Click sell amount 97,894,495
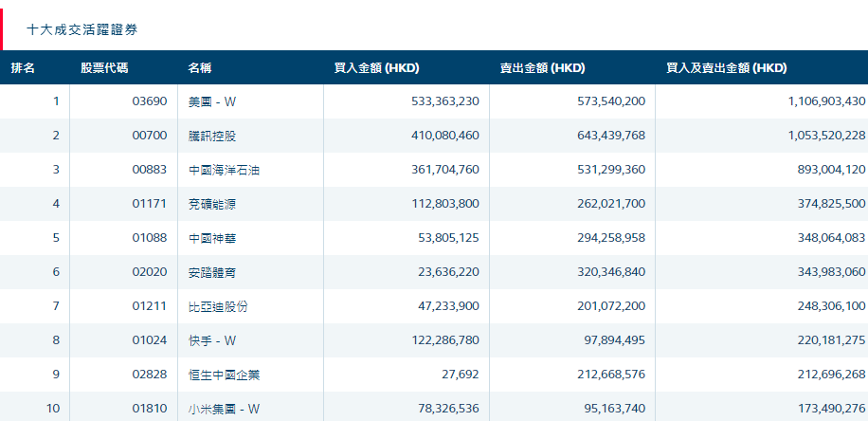 click(x=614, y=340)
